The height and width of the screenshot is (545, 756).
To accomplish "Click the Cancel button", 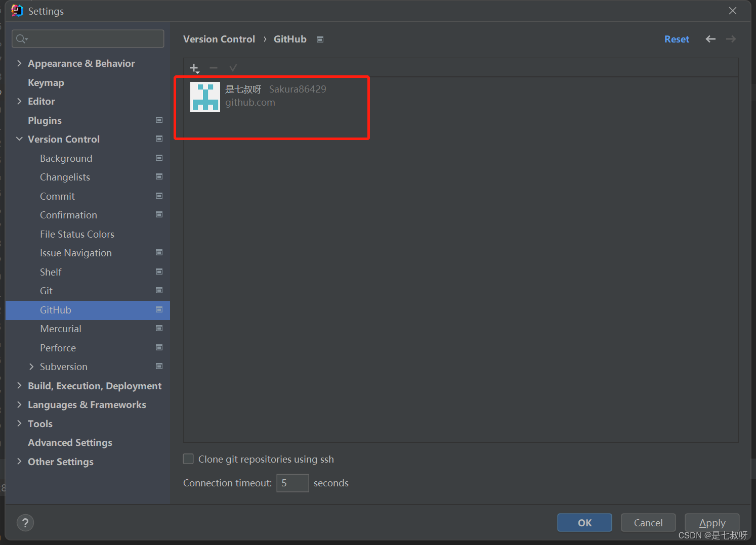I will pyautogui.click(x=648, y=523).
